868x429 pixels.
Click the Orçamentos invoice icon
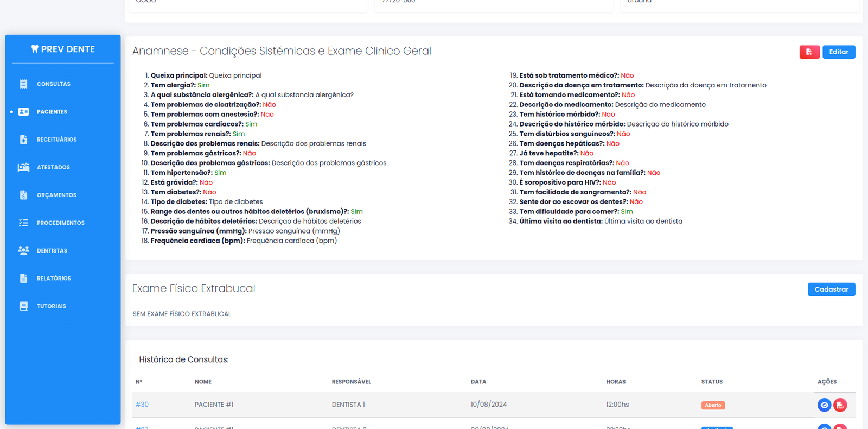tap(23, 195)
